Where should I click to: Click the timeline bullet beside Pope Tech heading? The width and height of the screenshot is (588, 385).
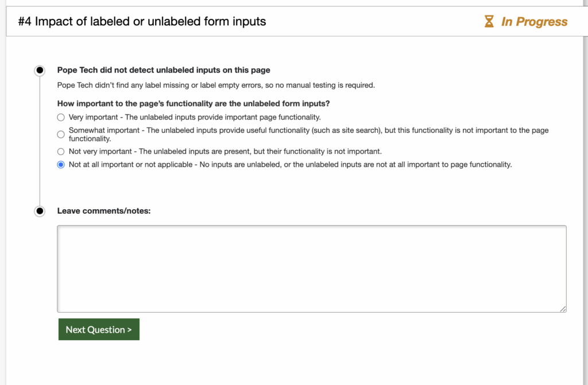coord(40,71)
